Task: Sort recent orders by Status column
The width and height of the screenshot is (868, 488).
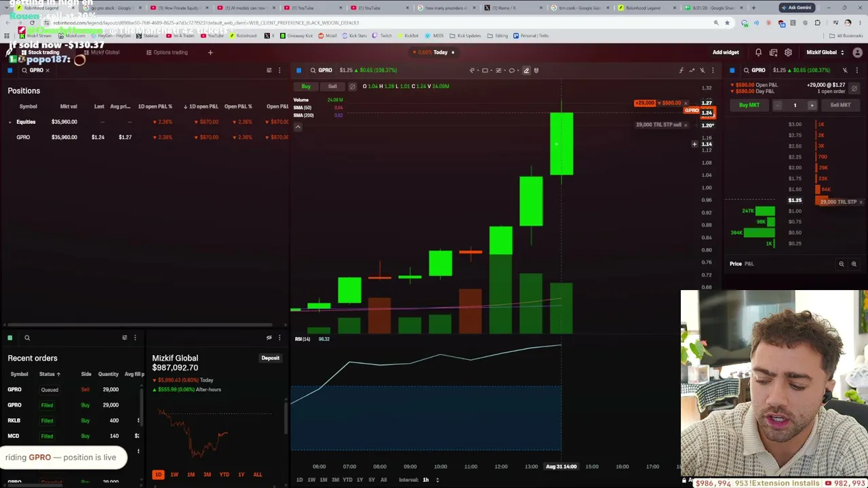Action: pyautogui.click(x=50, y=374)
